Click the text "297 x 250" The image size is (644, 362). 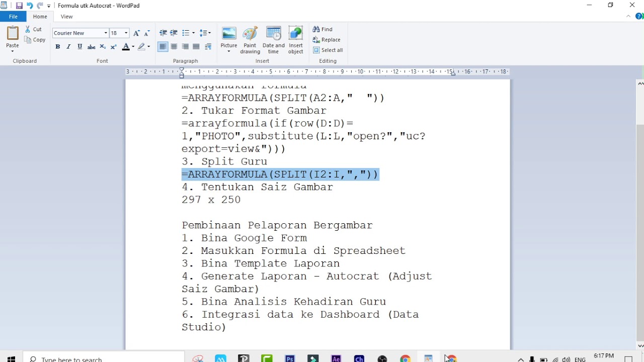(211, 200)
